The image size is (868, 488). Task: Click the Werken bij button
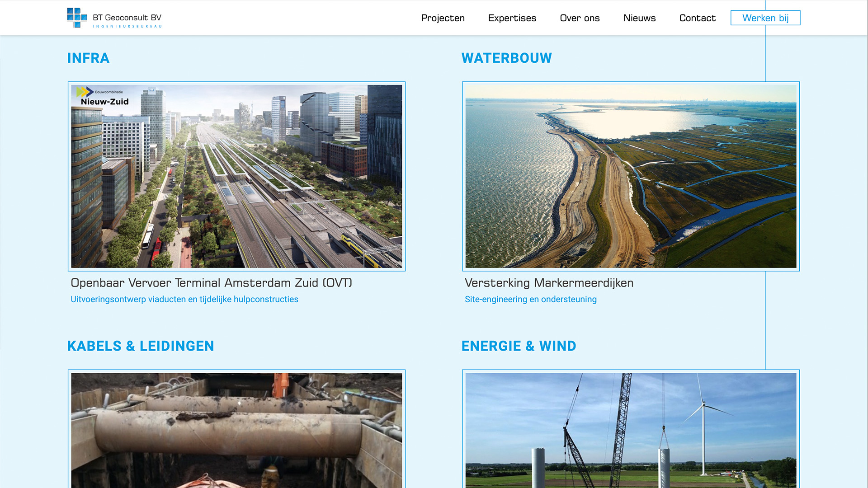pyautogui.click(x=765, y=18)
